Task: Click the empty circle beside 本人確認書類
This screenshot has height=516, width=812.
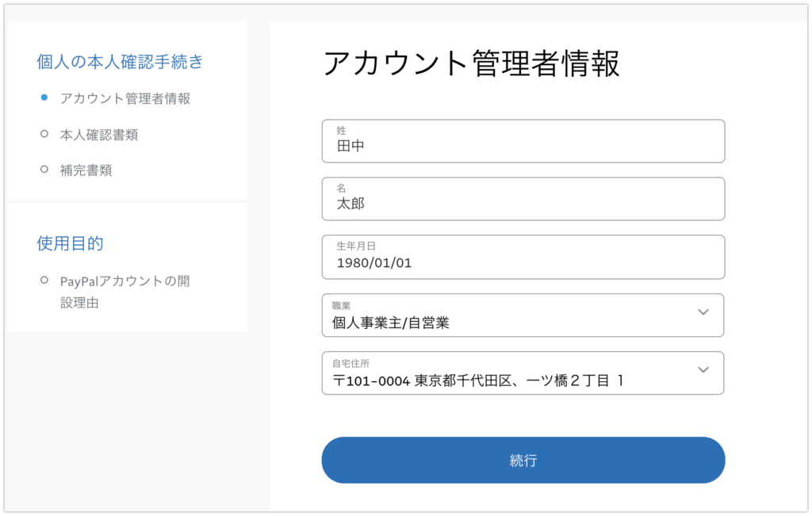Action: point(44,133)
